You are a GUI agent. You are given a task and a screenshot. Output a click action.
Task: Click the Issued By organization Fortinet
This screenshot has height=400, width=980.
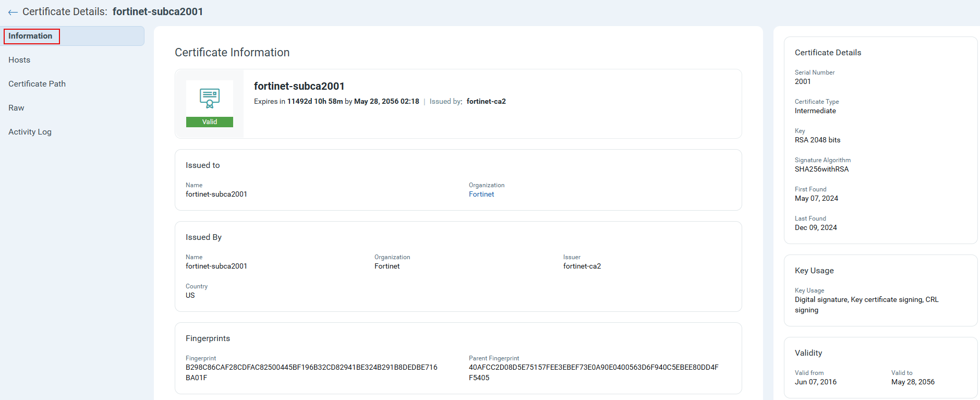pos(387,266)
